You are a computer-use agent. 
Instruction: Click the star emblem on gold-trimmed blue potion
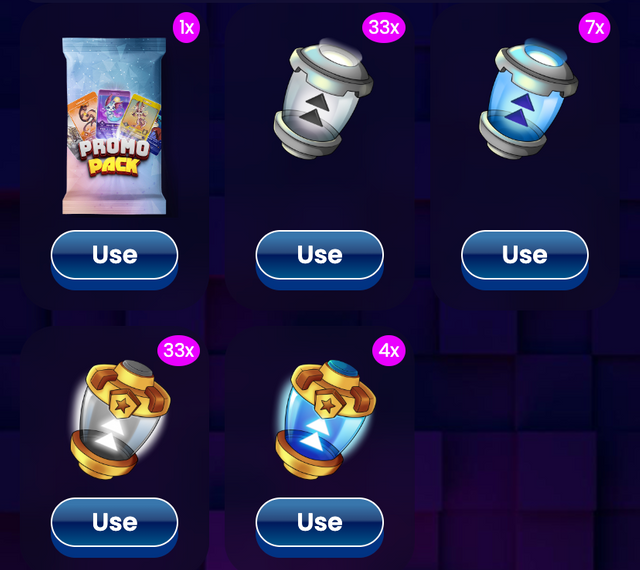click(327, 404)
